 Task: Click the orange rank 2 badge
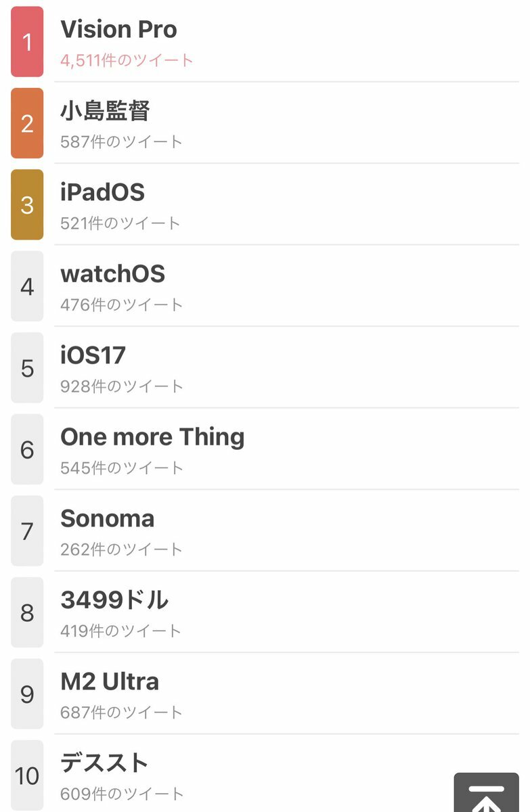(27, 123)
